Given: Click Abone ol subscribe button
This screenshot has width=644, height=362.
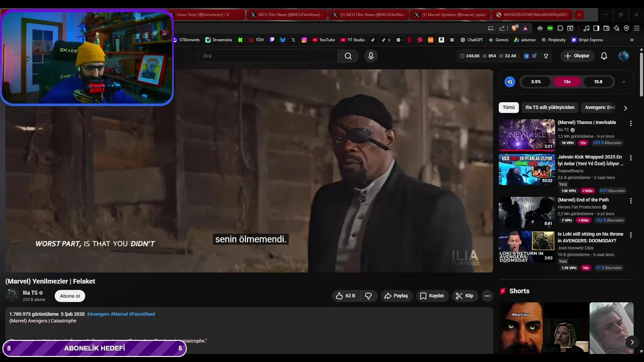Looking at the screenshot, I should pos(70,296).
